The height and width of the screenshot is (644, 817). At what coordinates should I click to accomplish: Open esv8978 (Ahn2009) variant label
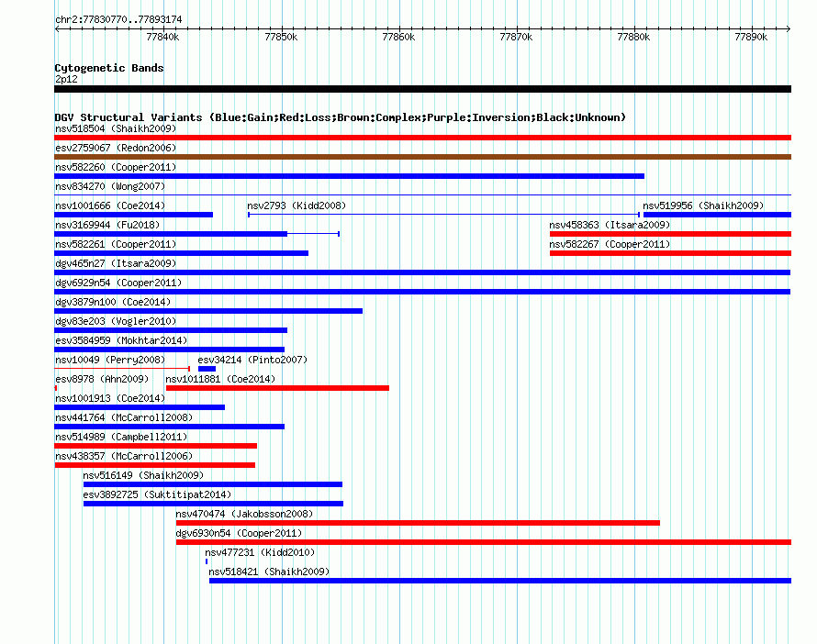point(102,379)
